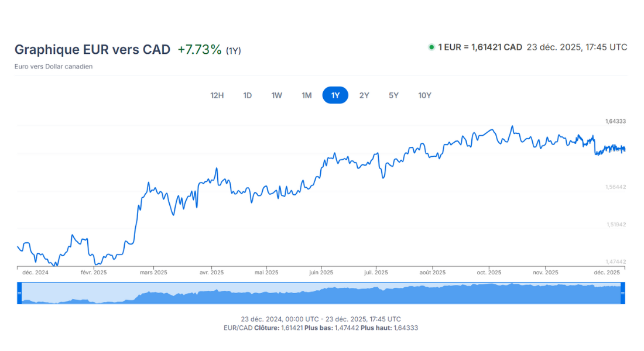The width and height of the screenshot is (644, 351).
Task: Select the 12H time range
Action: pyautogui.click(x=217, y=95)
